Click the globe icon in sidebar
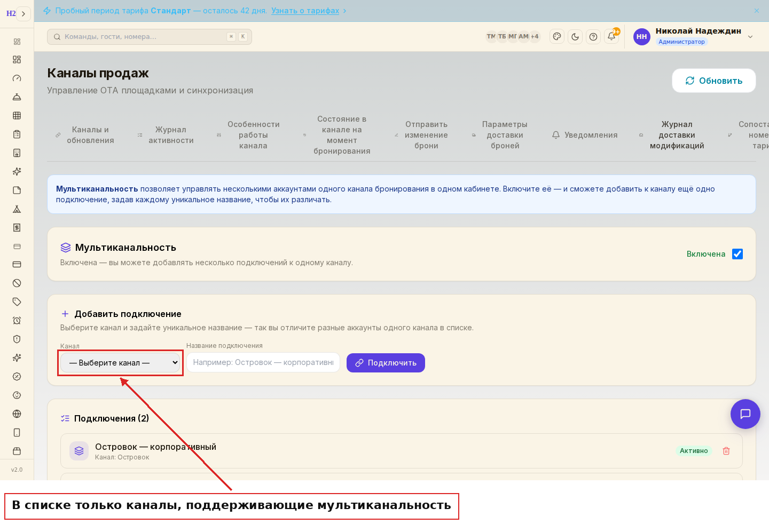769x532 pixels. pyautogui.click(x=17, y=414)
